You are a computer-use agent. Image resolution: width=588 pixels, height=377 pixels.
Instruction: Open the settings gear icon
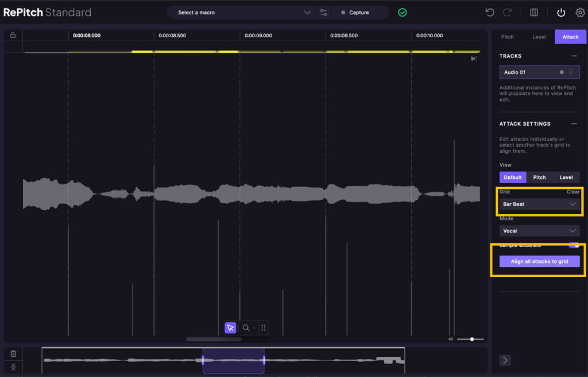point(580,12)
